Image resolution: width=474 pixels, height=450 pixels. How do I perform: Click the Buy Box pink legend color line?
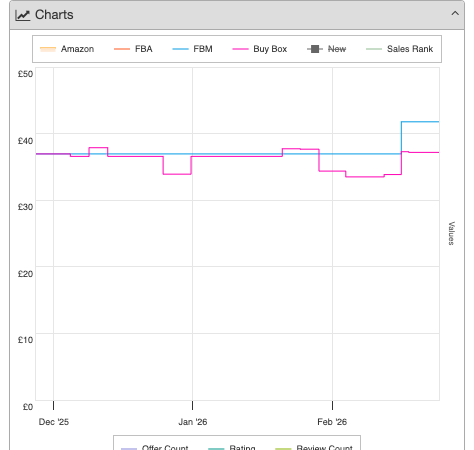pyautogui.click(x=240, y=49)
